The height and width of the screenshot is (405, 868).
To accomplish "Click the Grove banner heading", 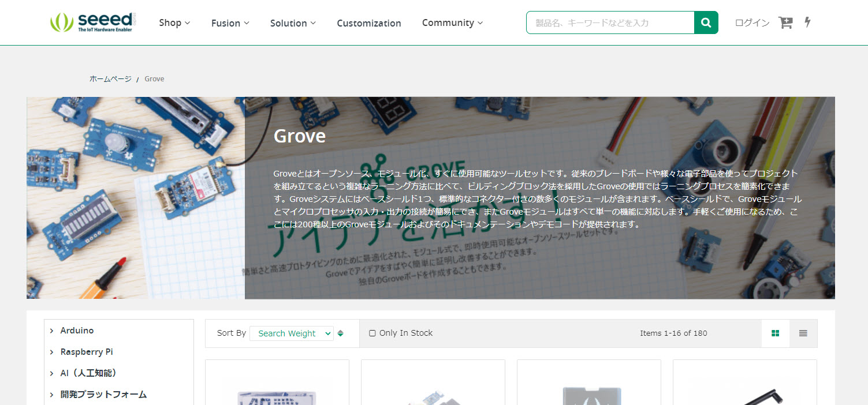I will tap(299, 136).
